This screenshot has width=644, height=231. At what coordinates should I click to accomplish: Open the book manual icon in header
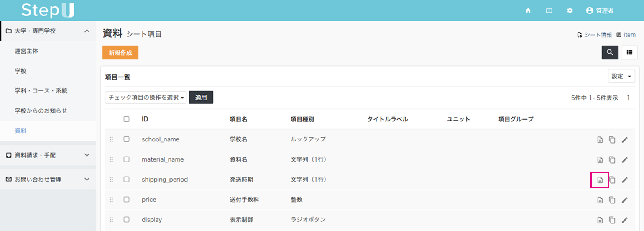coord(549,11)
